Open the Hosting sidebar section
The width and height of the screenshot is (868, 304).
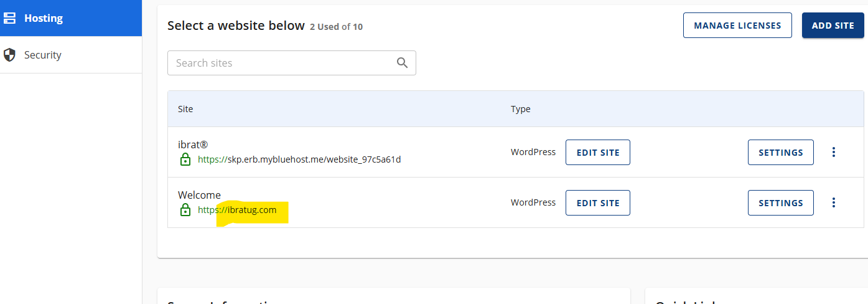coord(71,18)
